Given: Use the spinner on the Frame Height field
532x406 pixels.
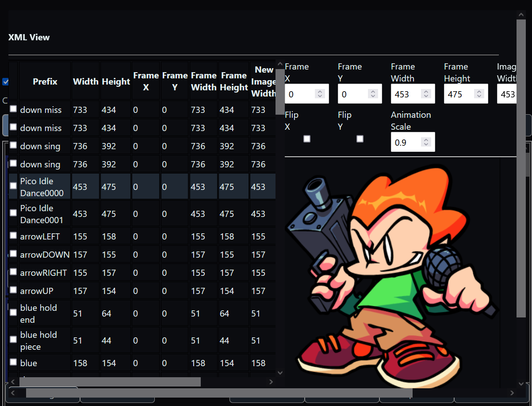Looking at the screenshot, I should pos(479,94).
